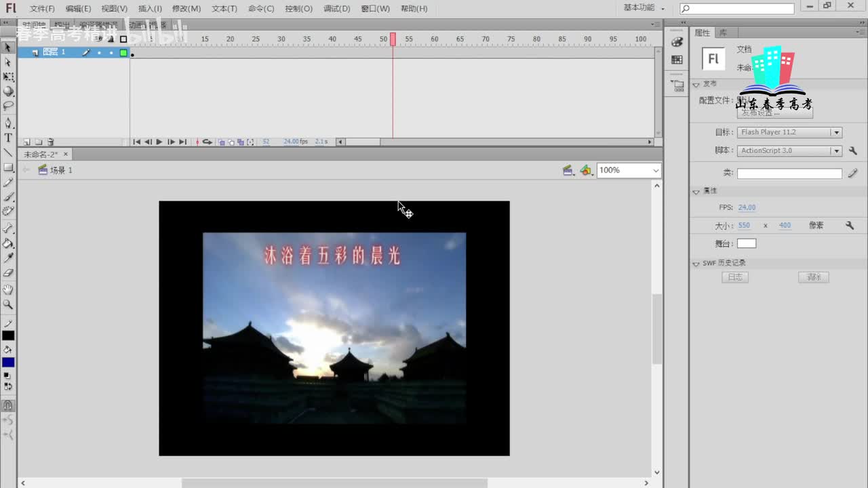This screenshot has width=868, height=488.
Task: Select the Eraser tool
Action: 8,273
